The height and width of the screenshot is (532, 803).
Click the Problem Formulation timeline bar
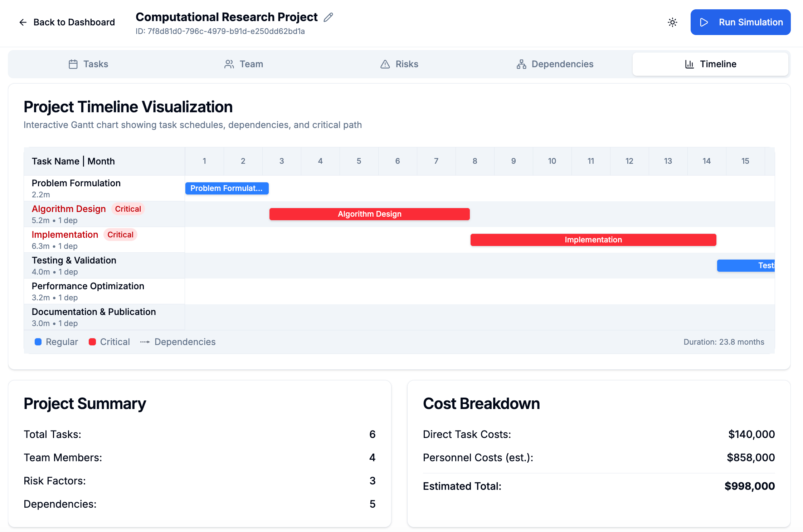point(227,188)
